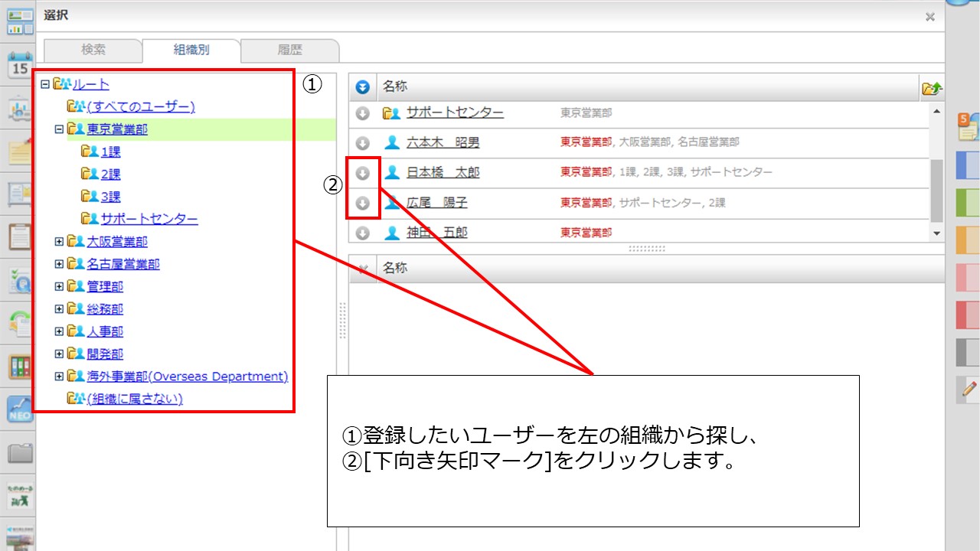
Task: Click the 神田 五郎 name link
Action: tap(436, 233)
